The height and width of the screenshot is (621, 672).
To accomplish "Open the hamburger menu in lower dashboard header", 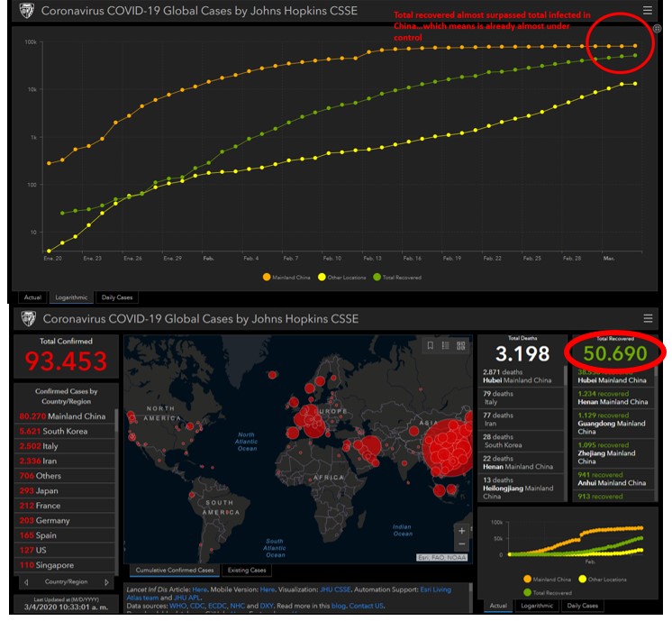I will (648, 318).
